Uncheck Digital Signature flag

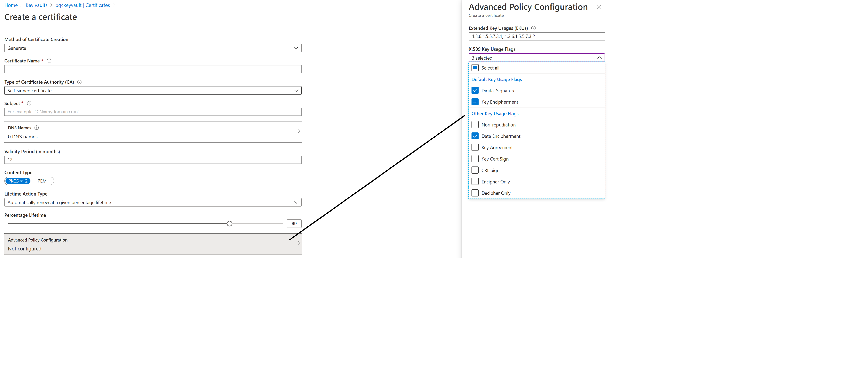point(475,91)
